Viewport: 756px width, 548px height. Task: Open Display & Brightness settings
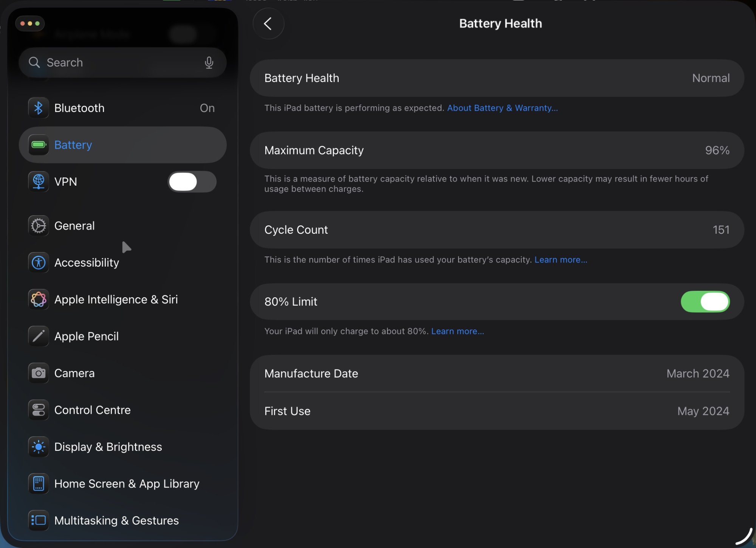tap(108, 447)
